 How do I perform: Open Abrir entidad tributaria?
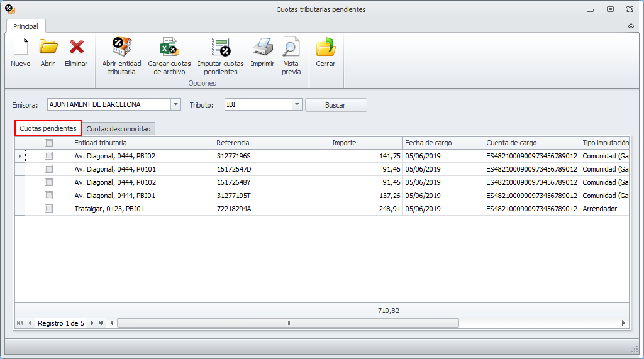[121, 47]
